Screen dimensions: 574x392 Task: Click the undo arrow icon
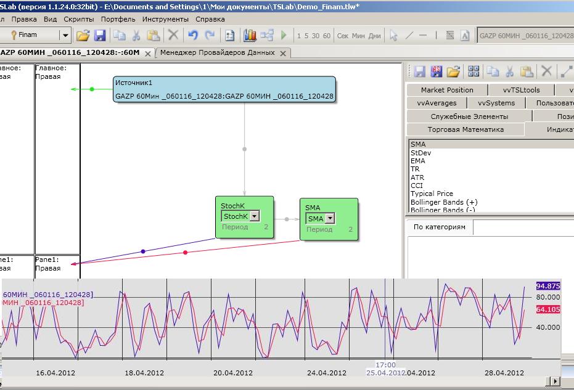coord(193,36)
